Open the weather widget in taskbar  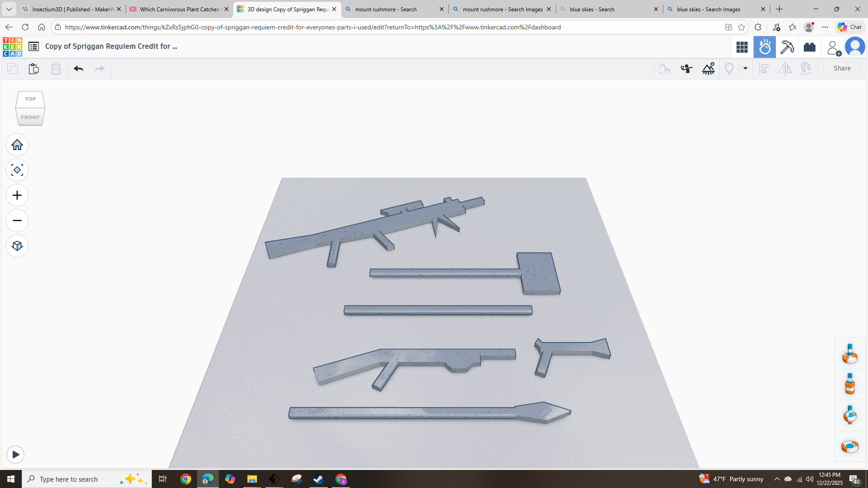coord(731,479)
